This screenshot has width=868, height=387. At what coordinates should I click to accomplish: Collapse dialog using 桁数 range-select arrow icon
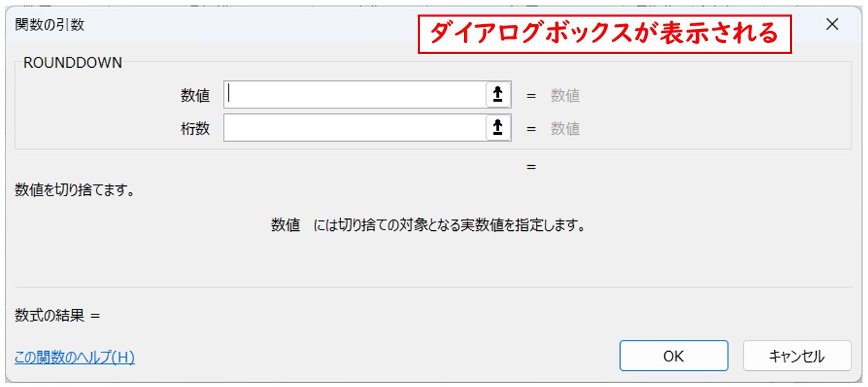[498, 128]
